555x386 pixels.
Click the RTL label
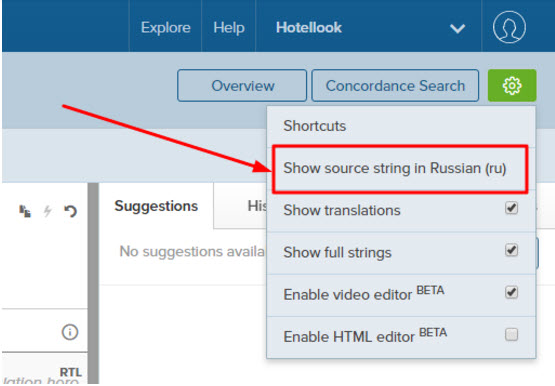[70, 372]
